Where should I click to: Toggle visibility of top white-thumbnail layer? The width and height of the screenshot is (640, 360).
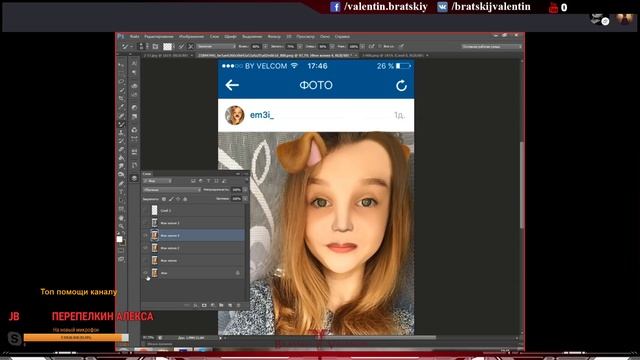click(x=146, y=210)
